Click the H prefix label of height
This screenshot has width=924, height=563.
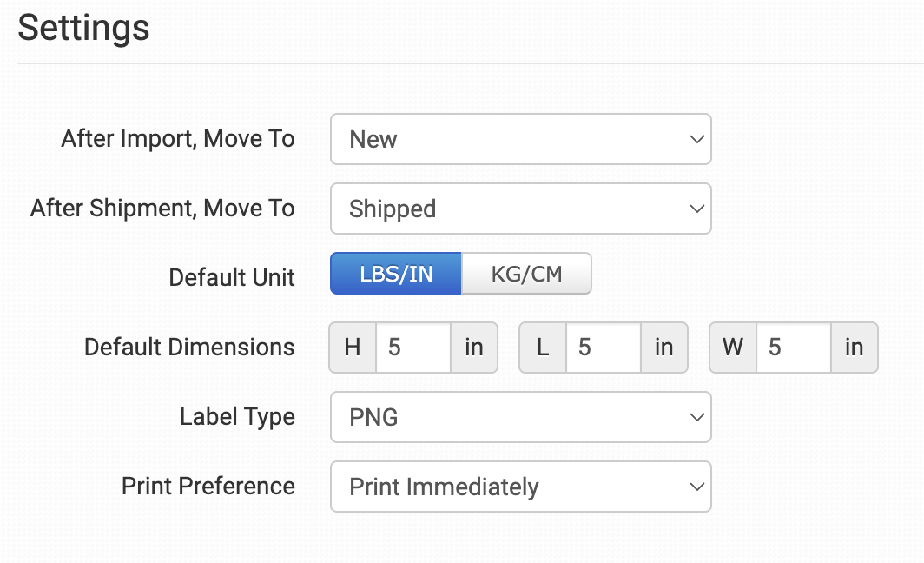(x=353, y=348)
